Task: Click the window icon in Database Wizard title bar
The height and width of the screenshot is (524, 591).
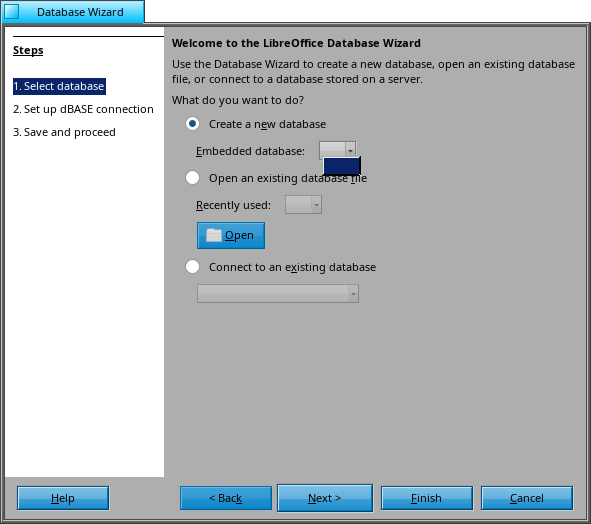Action: 11,11
